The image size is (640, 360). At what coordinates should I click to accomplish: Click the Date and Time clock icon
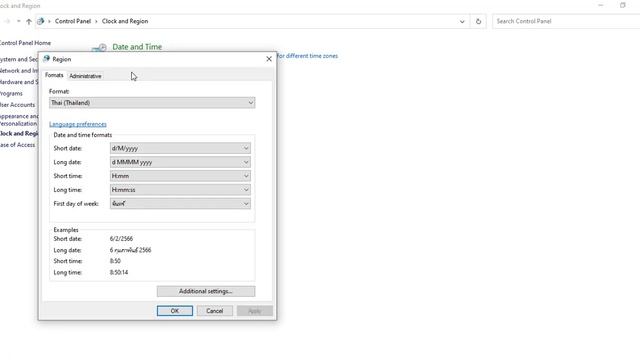pos(99,48)
